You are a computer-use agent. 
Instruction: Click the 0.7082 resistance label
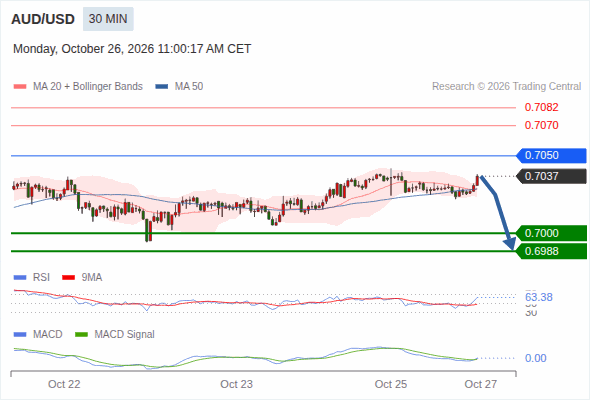(x=541, y=107)
